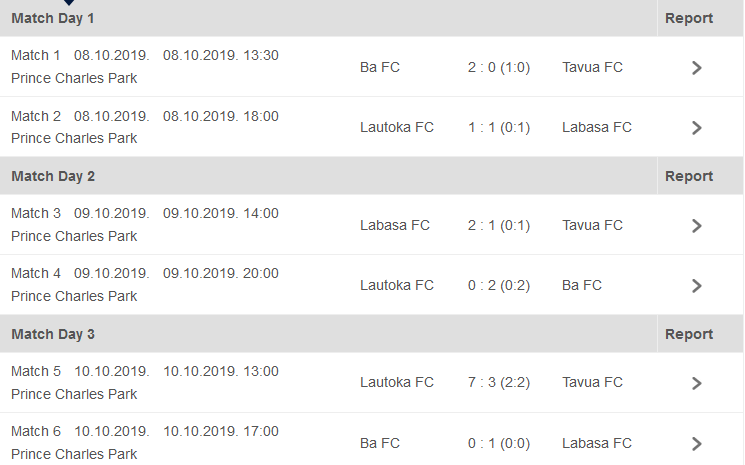The height and width of the screenshot is (465, 745).
Task: Open report arrow for Match 5
Action: [x=697, y=383]
